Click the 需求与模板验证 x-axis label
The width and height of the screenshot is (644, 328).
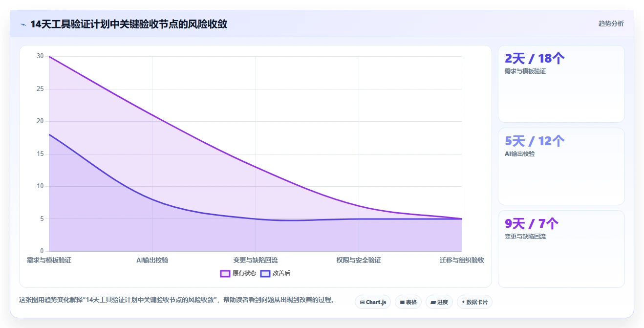49,260
